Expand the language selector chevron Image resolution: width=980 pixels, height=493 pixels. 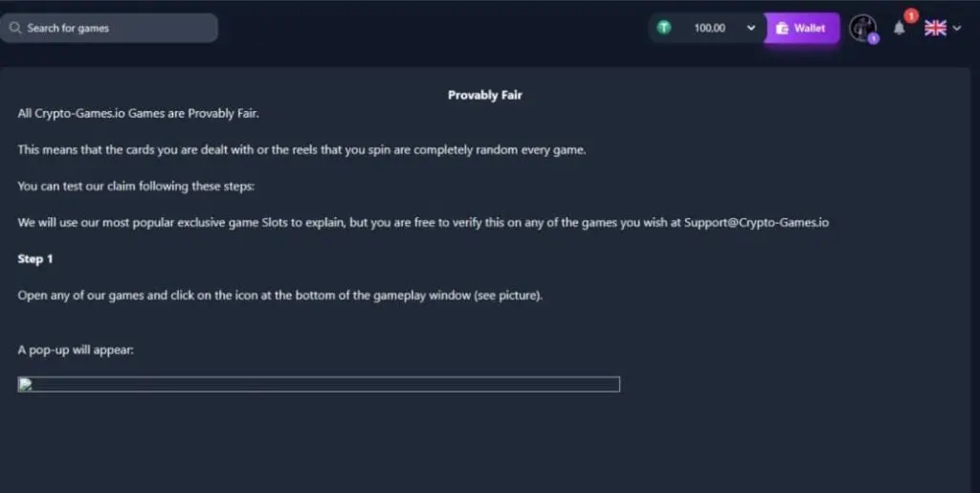click(957, 29)
